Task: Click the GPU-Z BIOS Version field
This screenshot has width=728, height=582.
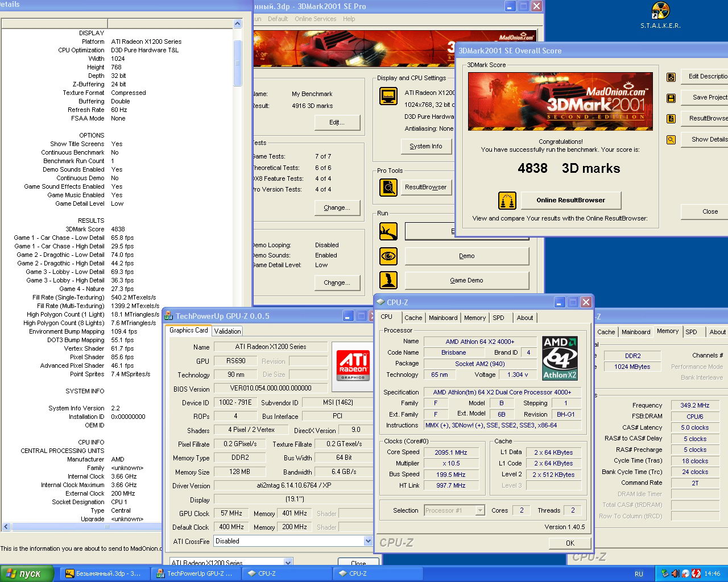Action: (271, 389)
